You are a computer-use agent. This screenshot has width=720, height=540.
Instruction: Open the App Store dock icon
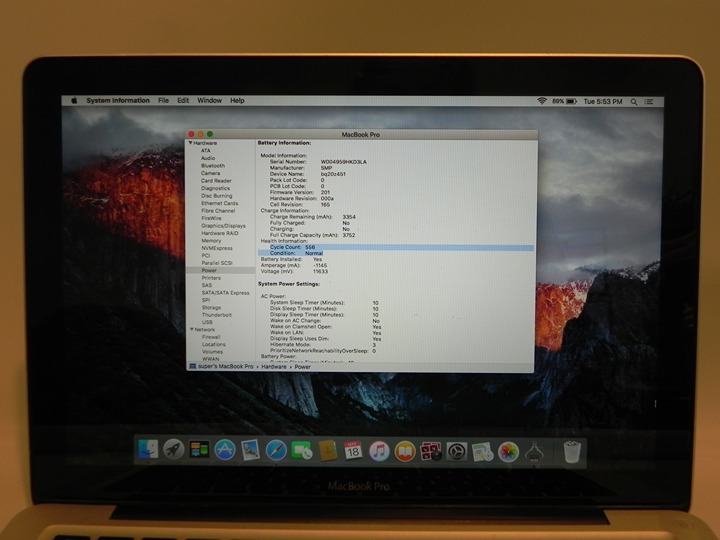coord(225,450)
